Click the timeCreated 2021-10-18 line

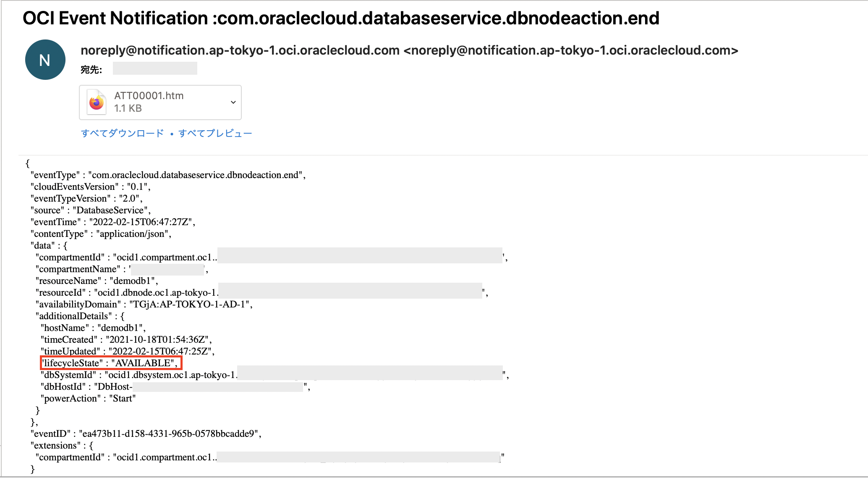126,339
